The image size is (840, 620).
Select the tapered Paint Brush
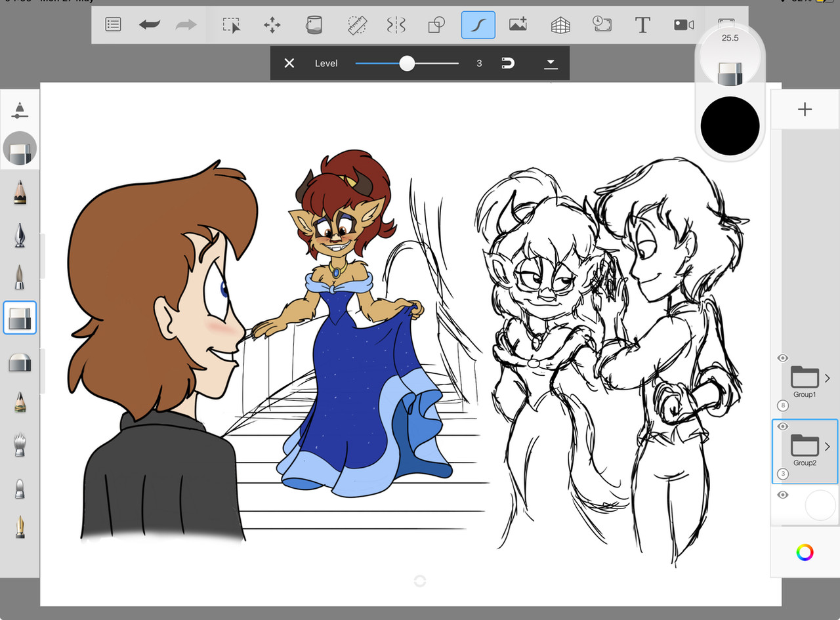tap(20, 277)
